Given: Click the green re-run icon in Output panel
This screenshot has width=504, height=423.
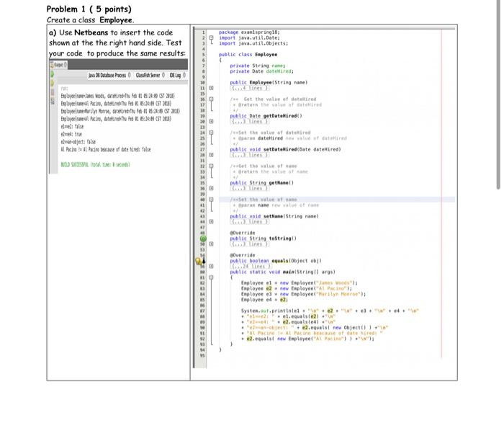Looking at the screenshot, I should [x=52, y=75].
